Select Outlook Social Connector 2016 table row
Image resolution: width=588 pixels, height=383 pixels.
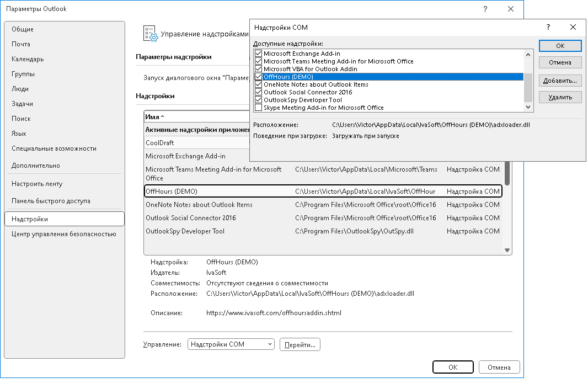323,218
